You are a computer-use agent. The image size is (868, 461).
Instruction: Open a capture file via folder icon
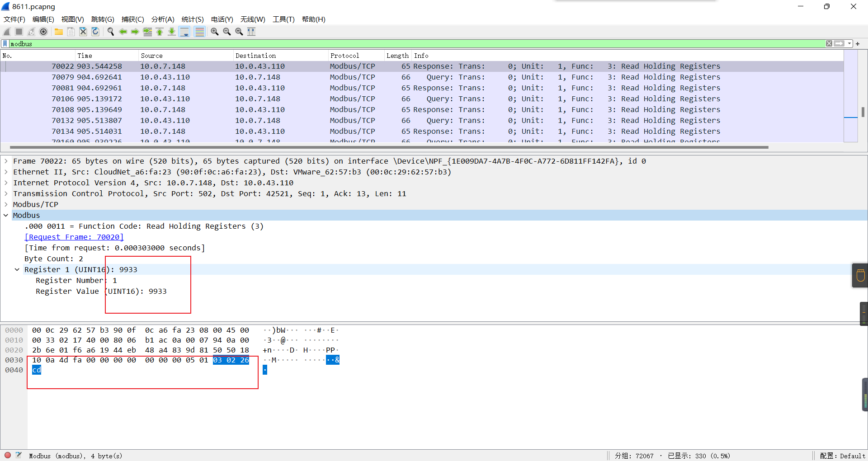59,32
